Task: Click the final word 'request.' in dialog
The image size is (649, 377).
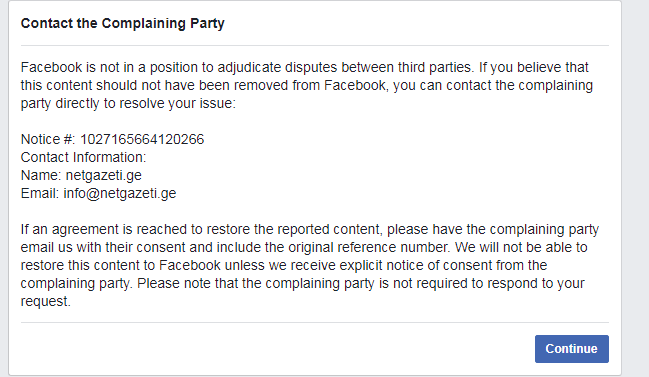Action: coord(46,302)
